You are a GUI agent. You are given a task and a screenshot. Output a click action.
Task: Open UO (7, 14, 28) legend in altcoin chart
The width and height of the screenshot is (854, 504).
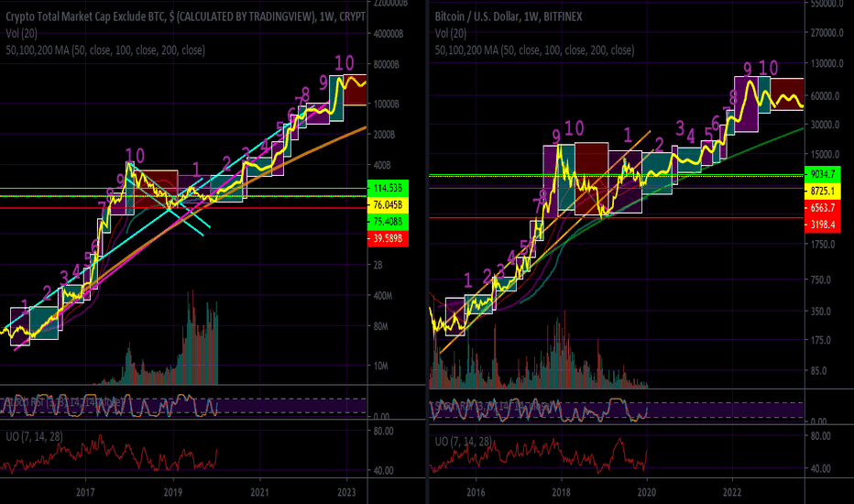(34, 436)
